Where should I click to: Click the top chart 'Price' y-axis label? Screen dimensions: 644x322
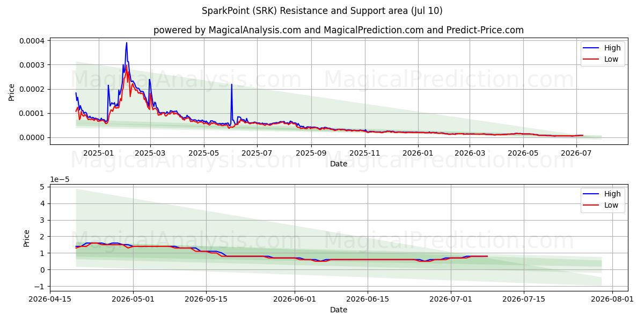coord(12,92)
